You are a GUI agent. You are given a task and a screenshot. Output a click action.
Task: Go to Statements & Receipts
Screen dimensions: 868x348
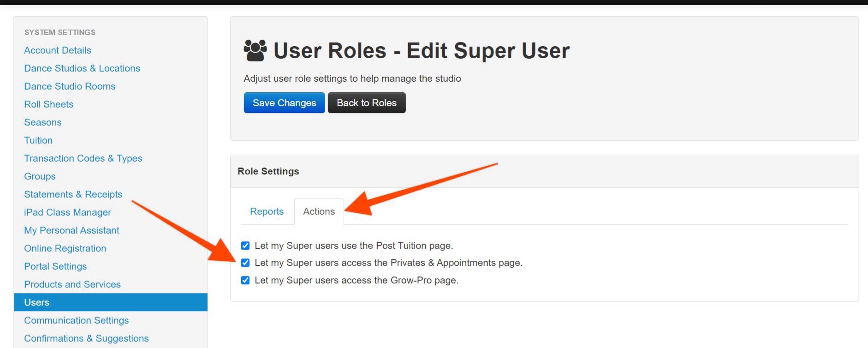tap(73, 194)
